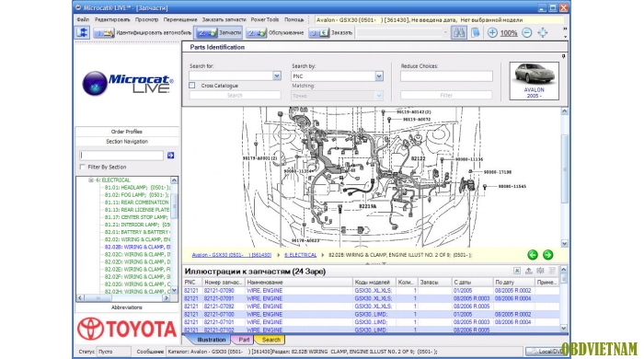
Task: Switch to the Part tab
Action: click(x=244, y=340)
